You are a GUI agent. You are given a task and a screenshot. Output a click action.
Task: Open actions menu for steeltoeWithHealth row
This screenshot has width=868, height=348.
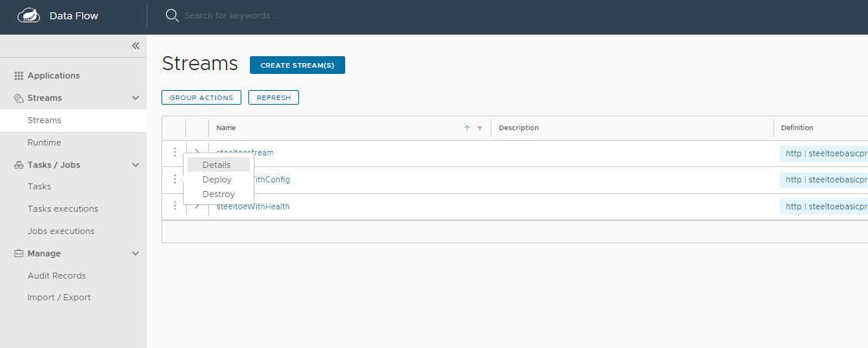[x=175, y=206]
